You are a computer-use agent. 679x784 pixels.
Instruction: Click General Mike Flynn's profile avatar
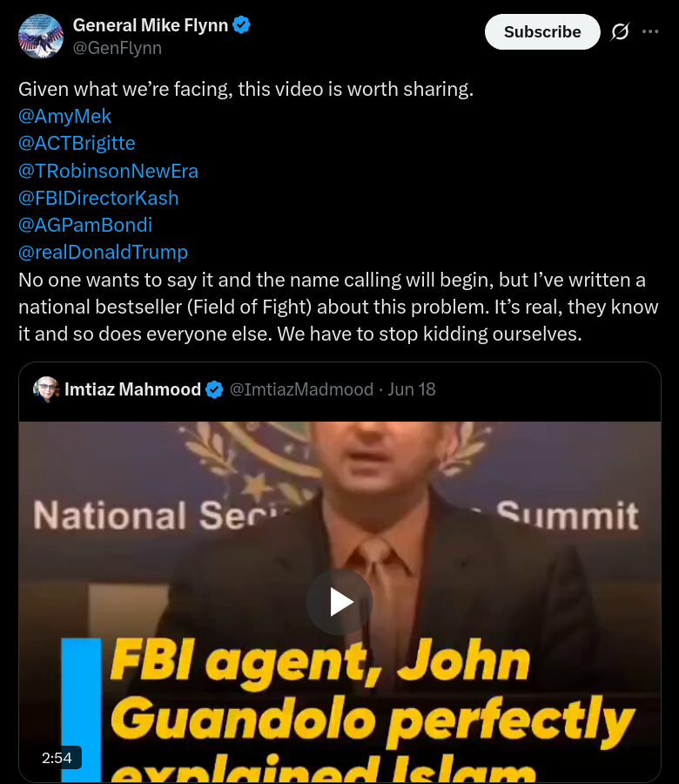[41, 36]
